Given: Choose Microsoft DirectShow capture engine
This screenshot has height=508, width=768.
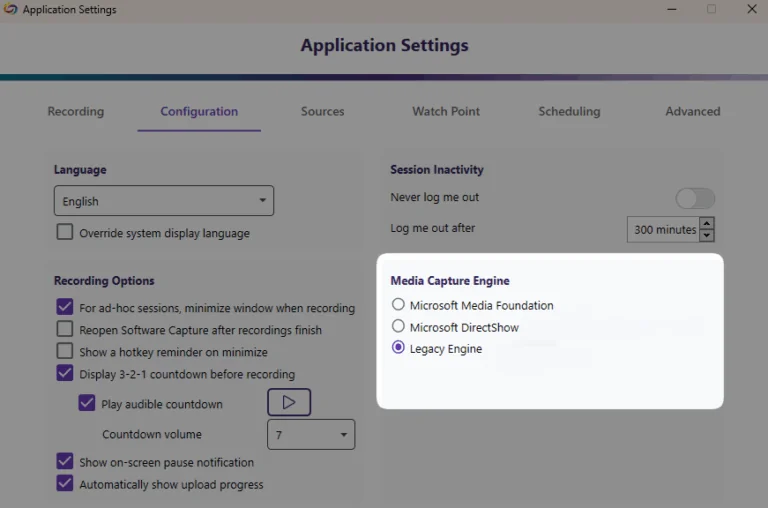Looking at the screenshot, I should pyautogui.click(x=398, y=326).
